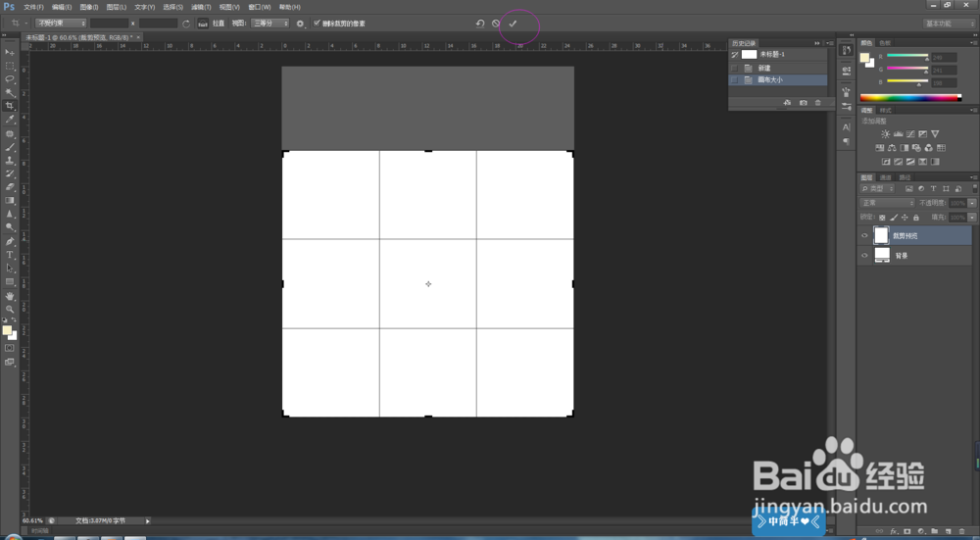Select the Eyedropper tool

click(x=10, y=120)
